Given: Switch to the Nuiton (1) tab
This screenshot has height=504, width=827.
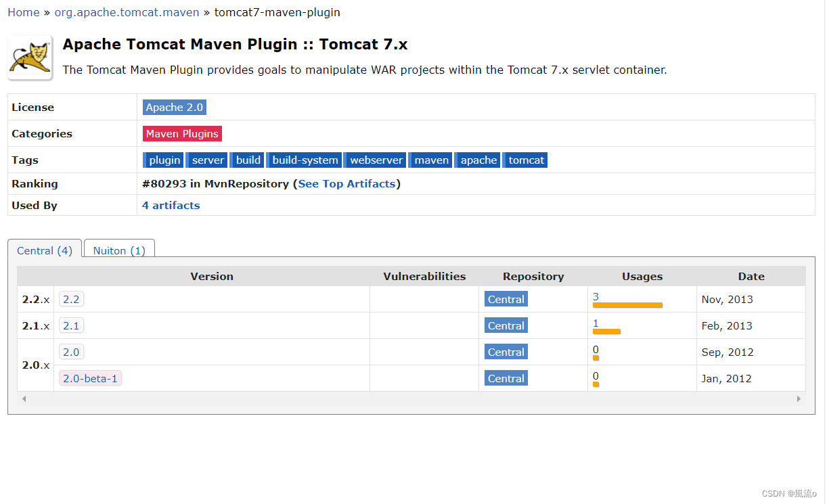Looking at the screenshot, I should click(x=119, y=250).
